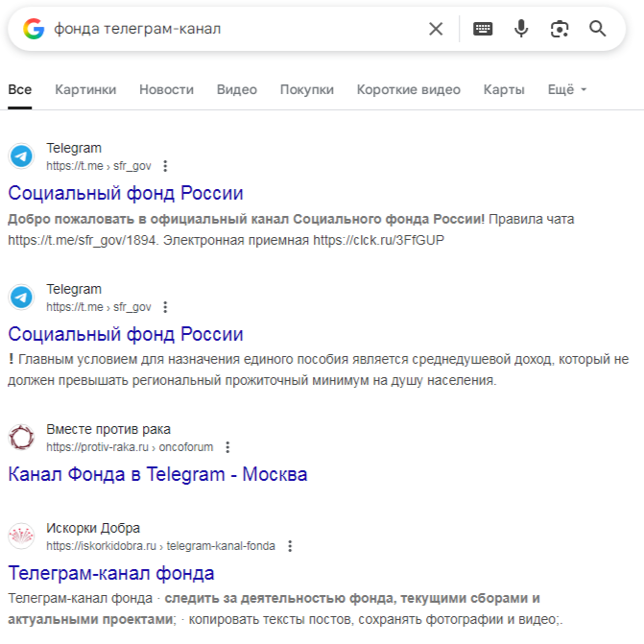The width and height of the screenshot is (644, 644).
Task: Click the Вместе против рака site favicon
Action: (x=21, y=438)
